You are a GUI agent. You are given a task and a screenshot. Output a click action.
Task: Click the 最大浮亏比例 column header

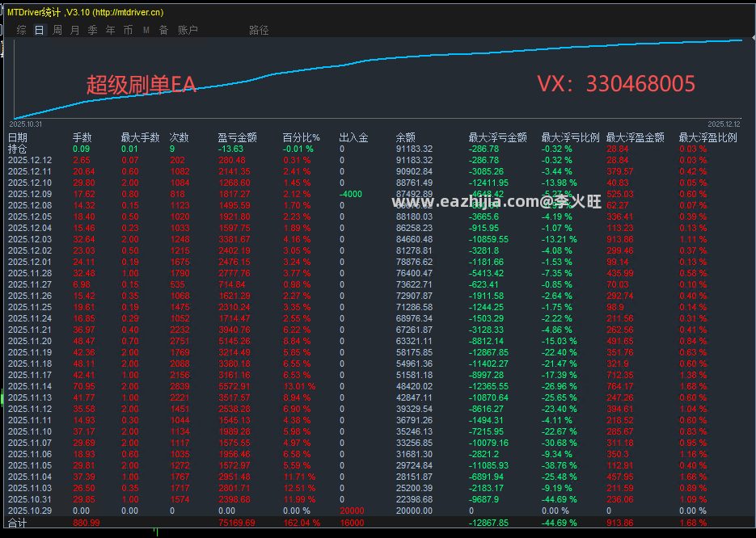coord(570,138)
